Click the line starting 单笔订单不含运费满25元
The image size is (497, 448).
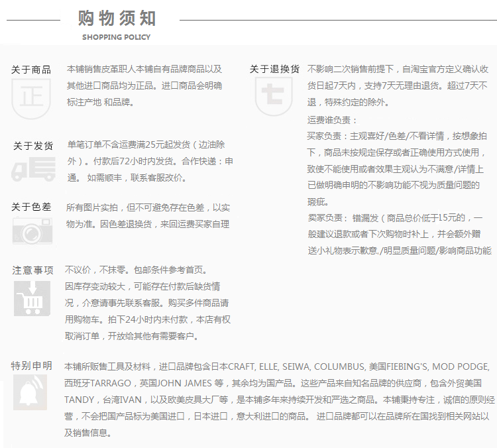[x=146, y=145]
